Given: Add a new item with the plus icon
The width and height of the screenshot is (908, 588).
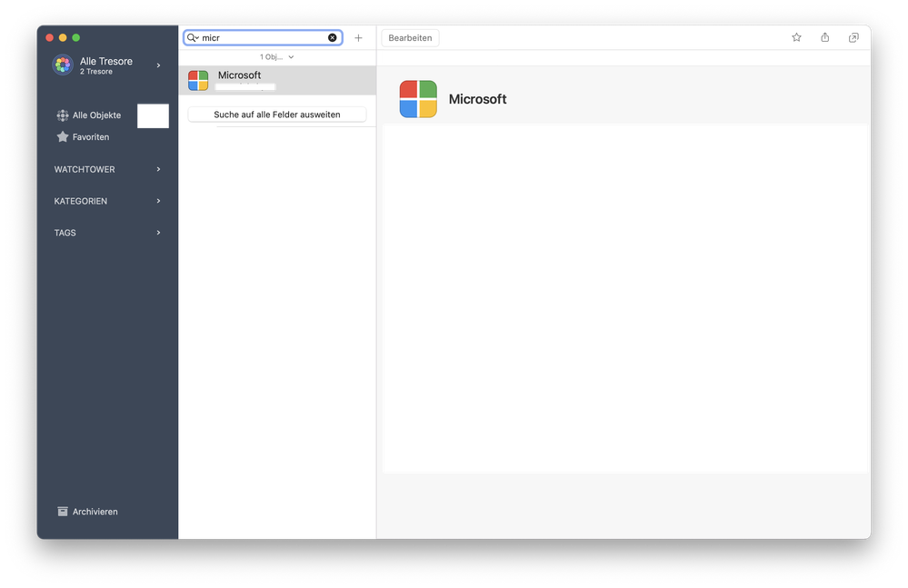Looking at the screenshot, I should pyautogui.click(x=358, y=38).
